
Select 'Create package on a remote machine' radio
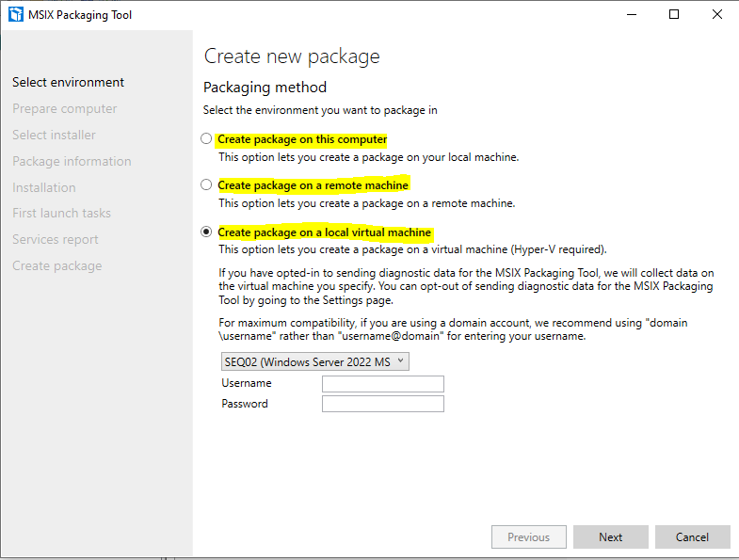(207, 185)
